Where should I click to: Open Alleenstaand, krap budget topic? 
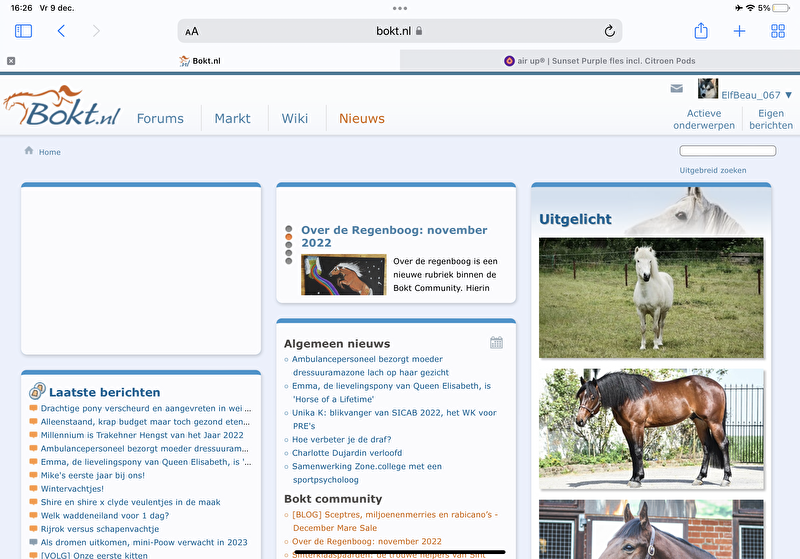145,422
